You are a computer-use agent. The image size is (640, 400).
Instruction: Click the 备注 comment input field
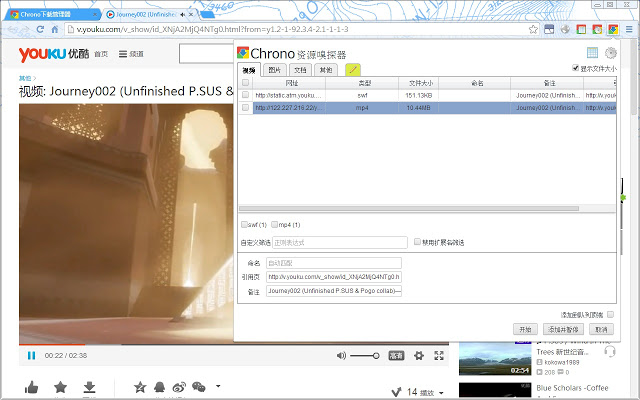333,291
